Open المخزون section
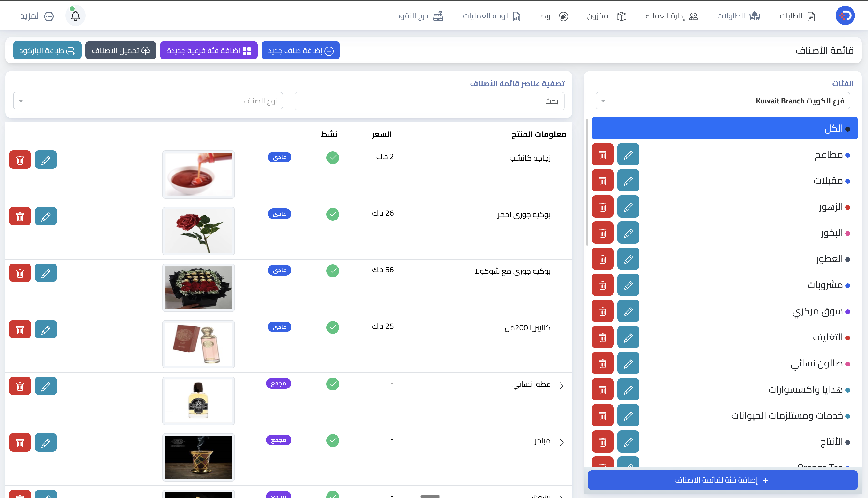868x498 pixels. (606, 16)
